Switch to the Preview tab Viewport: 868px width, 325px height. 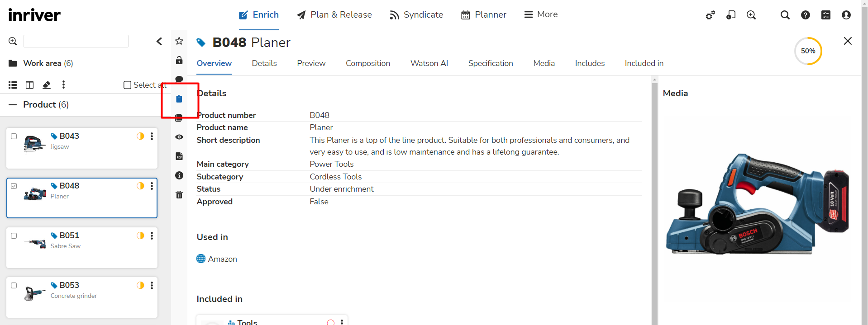pyautogui.click(x=311, y=63)
